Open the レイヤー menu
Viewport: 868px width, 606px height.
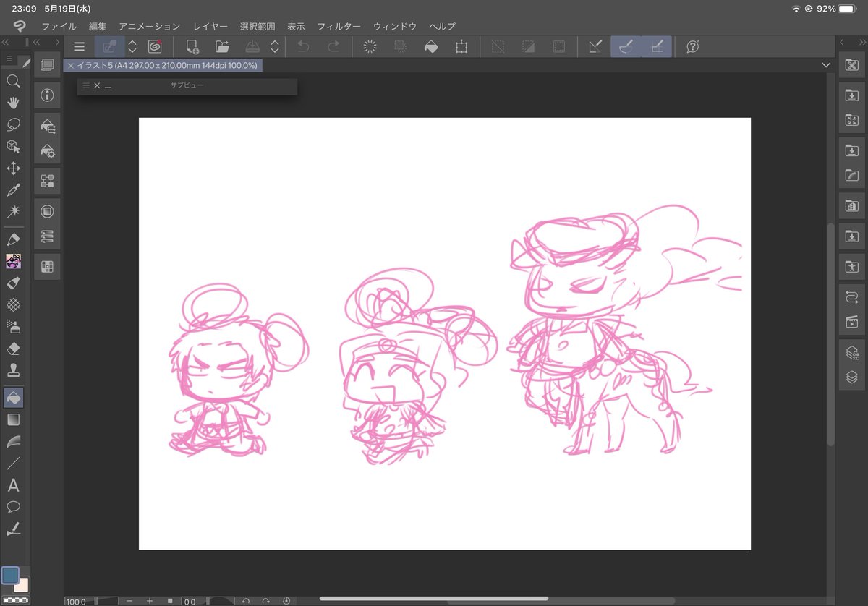click(x=210, y=26)
